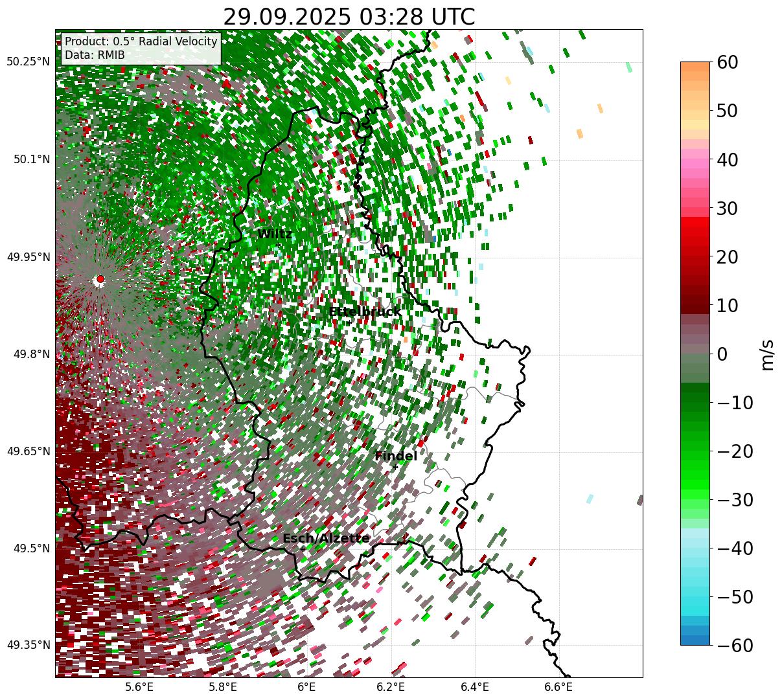
Task: Click the Esch/Alzette cross marker
Action: click(303, 548)
